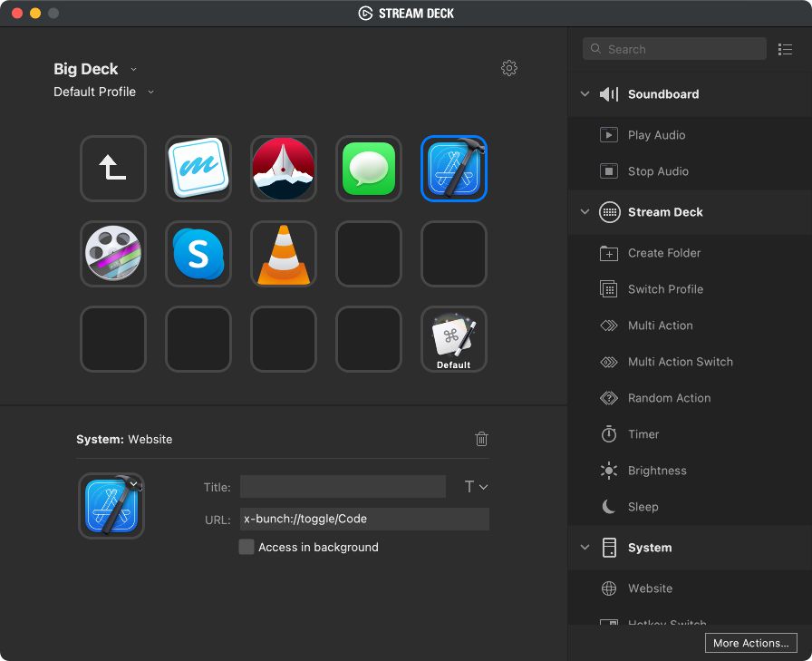Delete the action with trash icon
The height and width of the screenshot is (661, 812).
481,439
